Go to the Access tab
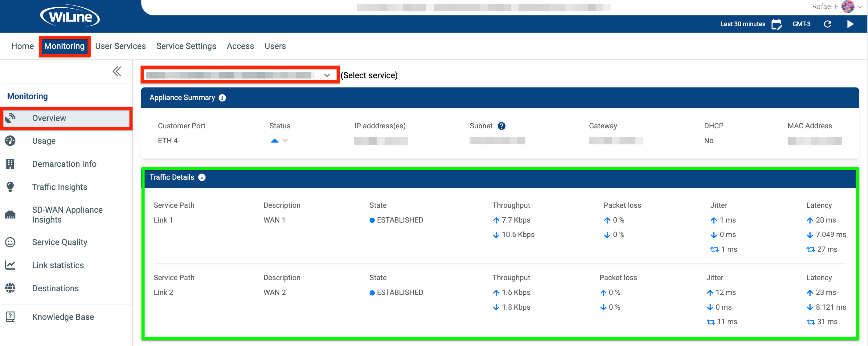868x346 pixels. (240, 46)
